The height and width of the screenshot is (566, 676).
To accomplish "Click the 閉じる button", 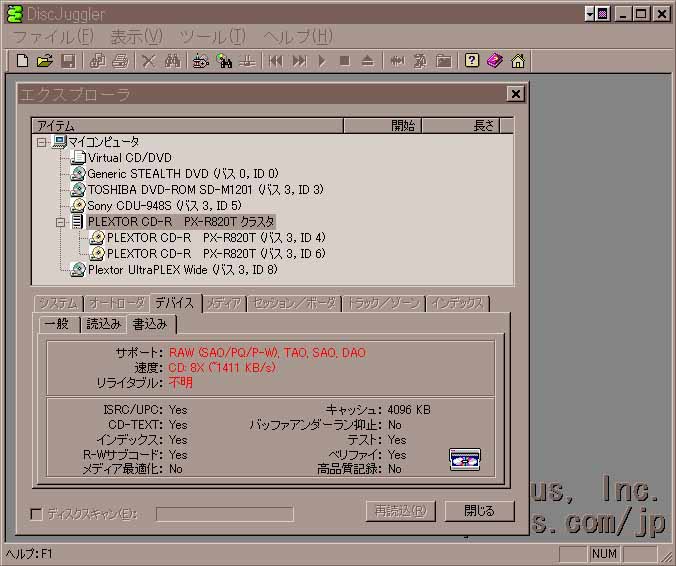I will click(479, 511).
